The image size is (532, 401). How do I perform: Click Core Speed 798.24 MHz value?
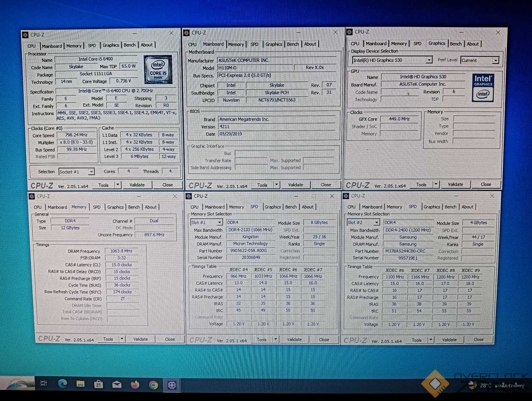[76, 135]
